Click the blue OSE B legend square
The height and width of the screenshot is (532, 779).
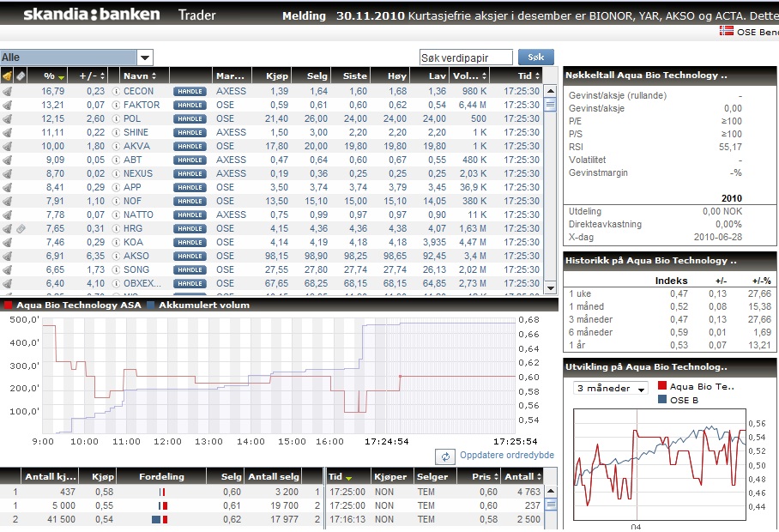(x=661, y=399)
